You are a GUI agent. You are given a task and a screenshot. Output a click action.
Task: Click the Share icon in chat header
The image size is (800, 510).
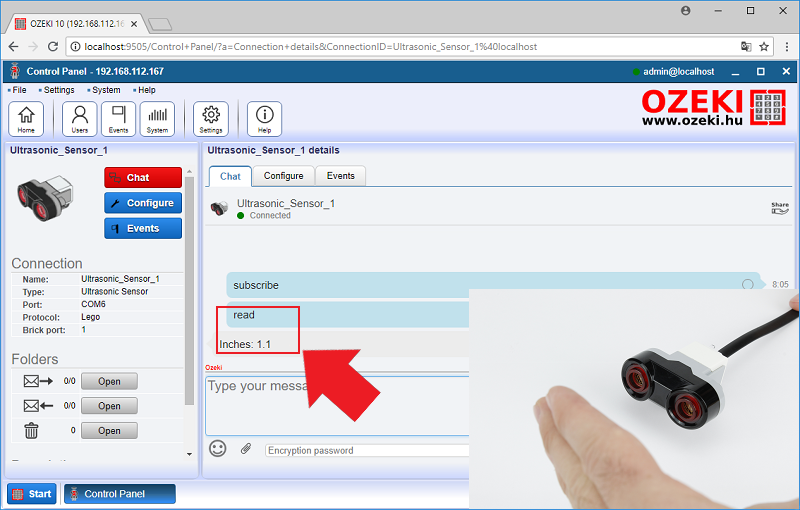click(779, 208)
